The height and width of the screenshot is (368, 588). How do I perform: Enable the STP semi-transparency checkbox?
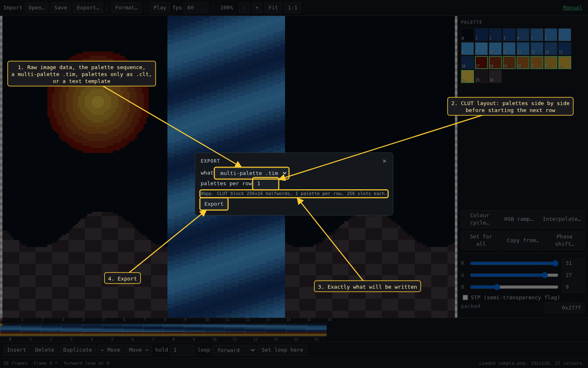[x=465, y=297]
